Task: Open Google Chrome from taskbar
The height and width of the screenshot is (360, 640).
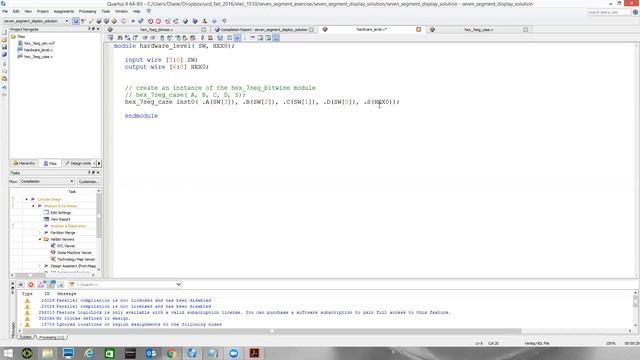Action: click(x=171, y=353)
